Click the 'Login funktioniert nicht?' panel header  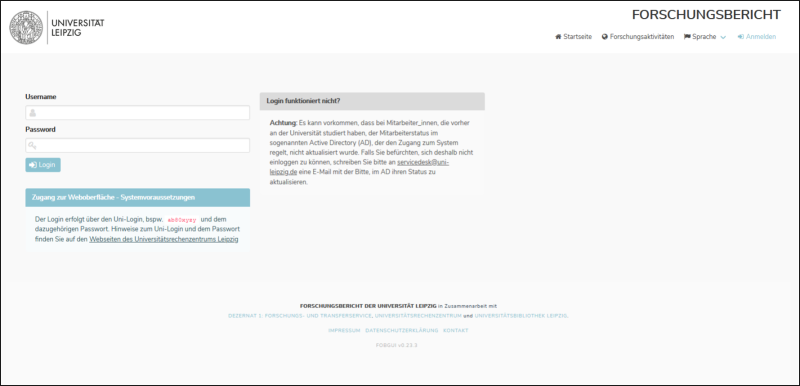[372, 101]
